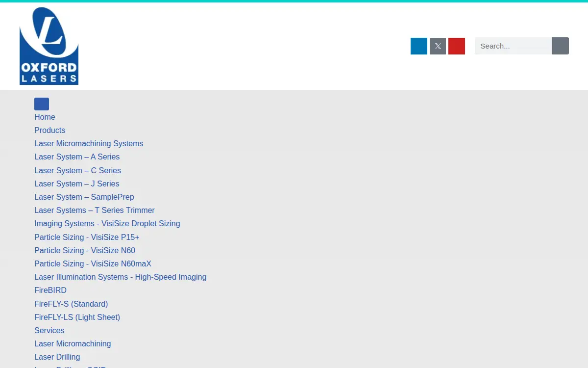The height and width of the screenshot is (368, 588).
Task: Open Imaging Systems - VisiSize Droplet Sizing
Action: (107, 223)
